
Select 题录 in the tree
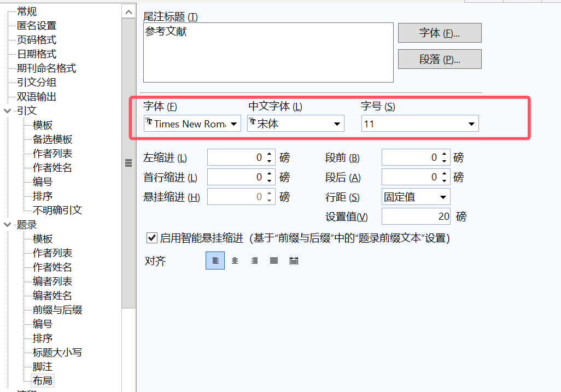click(27, 225)
